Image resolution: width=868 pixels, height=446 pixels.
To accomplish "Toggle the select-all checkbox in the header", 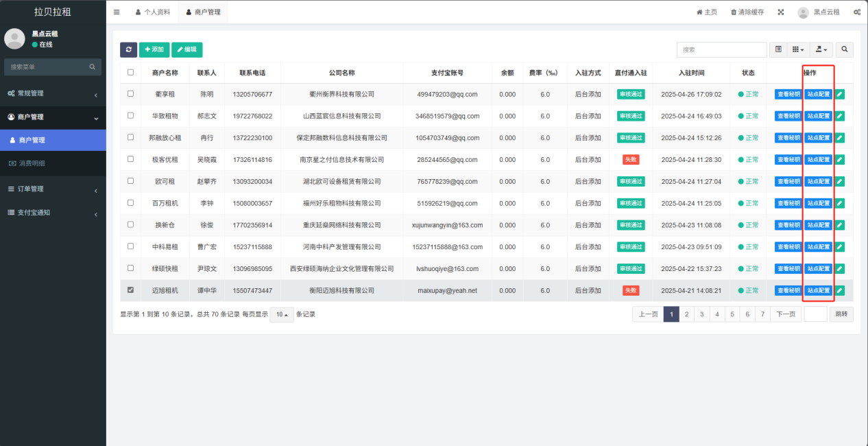I will point(130,73).
